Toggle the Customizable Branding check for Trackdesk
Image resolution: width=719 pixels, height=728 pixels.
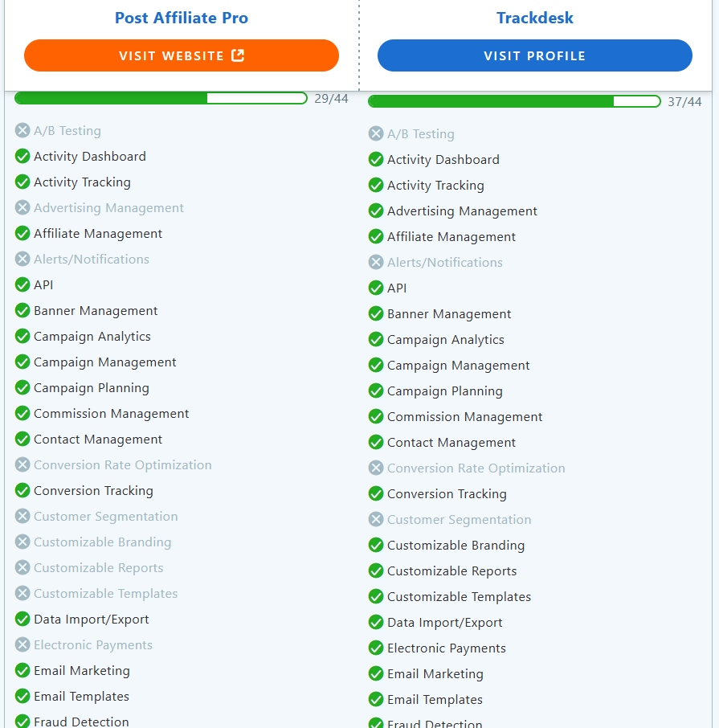coord(376,545)
